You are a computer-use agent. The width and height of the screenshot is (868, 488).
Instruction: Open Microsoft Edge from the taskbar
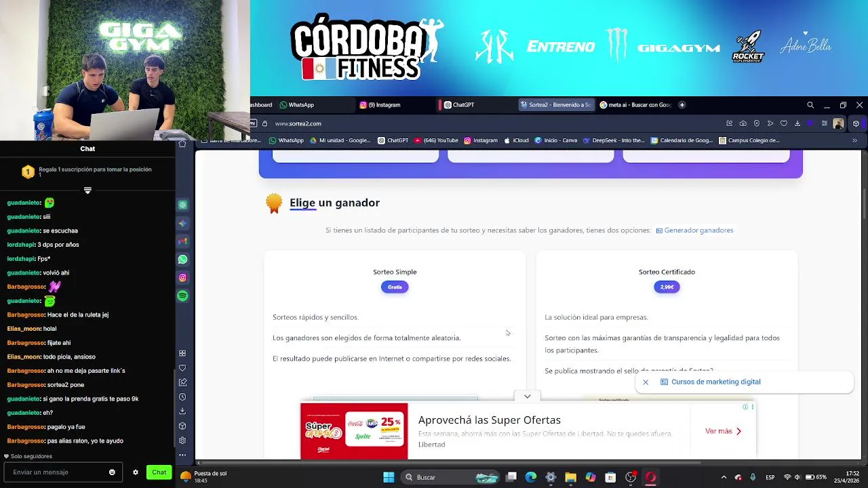tap(531, 477)
